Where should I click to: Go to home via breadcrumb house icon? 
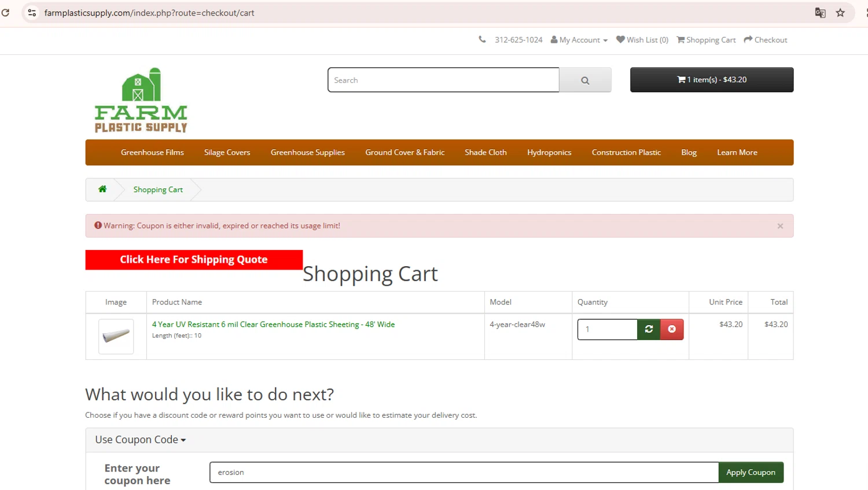click(x=102, y=189)
